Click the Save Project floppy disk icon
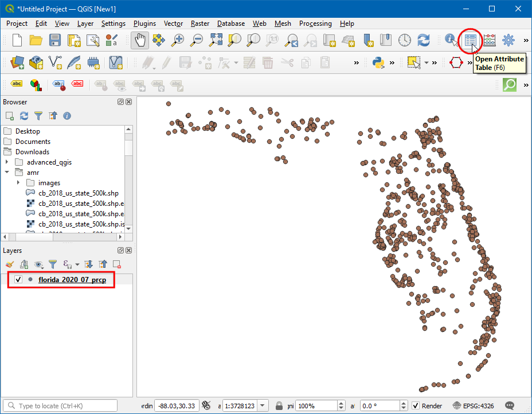This screenshot has height=414, width=532. [x=55, y=40]
